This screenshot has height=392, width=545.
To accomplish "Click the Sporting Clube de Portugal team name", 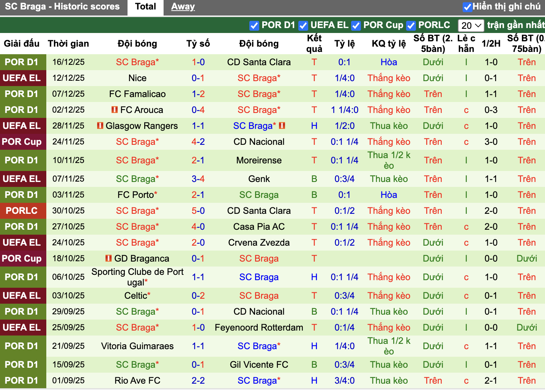I will pyautogui.click(x=137, y=277).
